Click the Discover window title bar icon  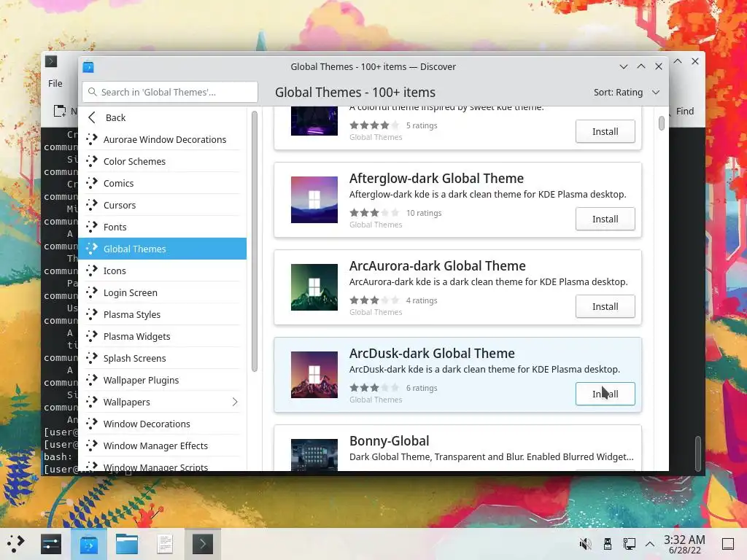coord(88,66)
